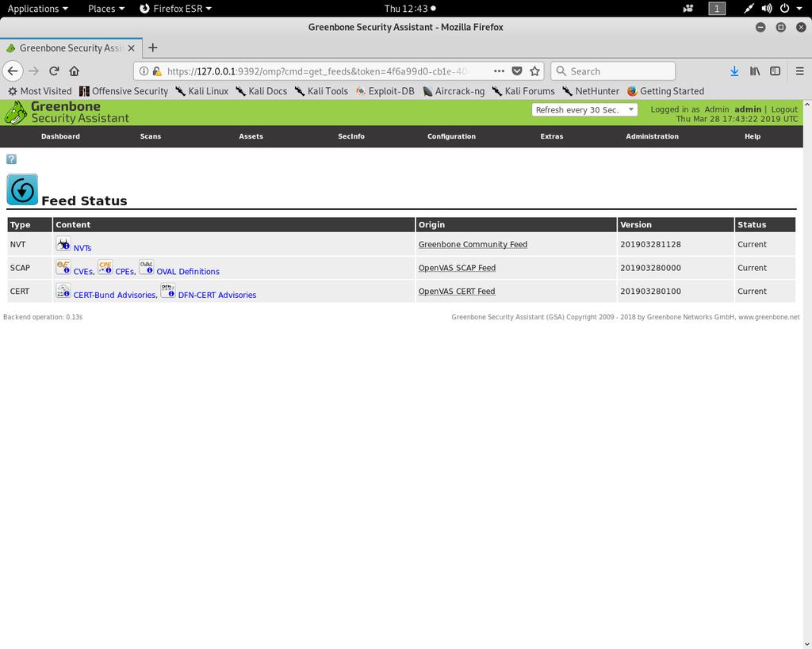Open the Most Visited bookmarks folder
This screenshot has width=812, height=649.
[40, 91]
